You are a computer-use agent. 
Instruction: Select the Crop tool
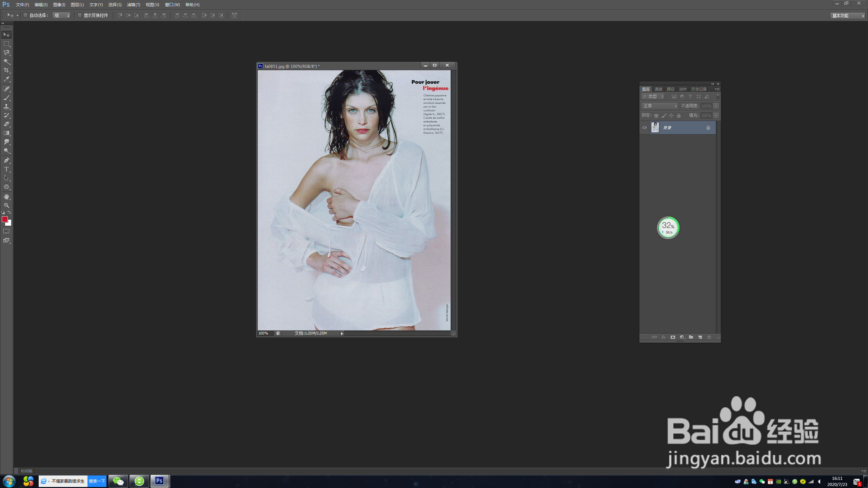pyautogui.click(x=6, y=70)
